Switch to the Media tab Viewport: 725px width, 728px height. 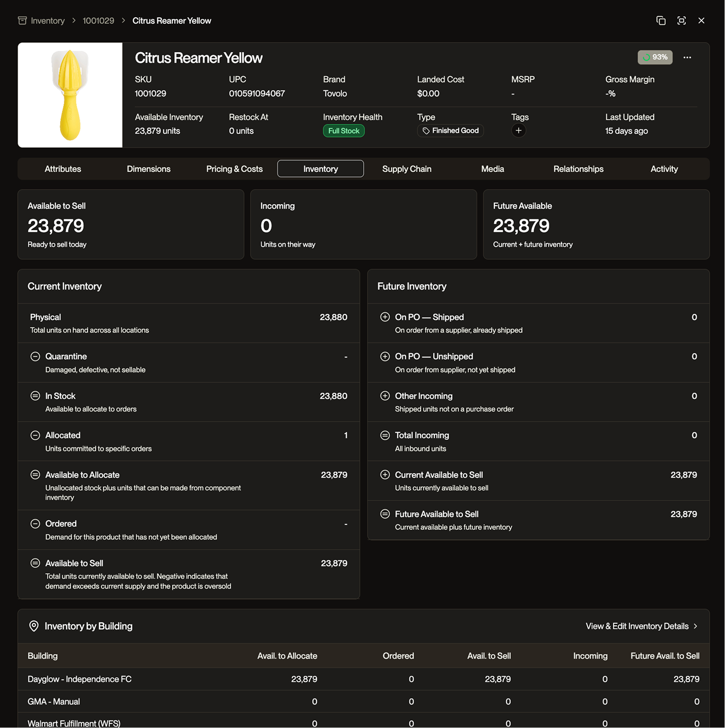coord(493,169)
